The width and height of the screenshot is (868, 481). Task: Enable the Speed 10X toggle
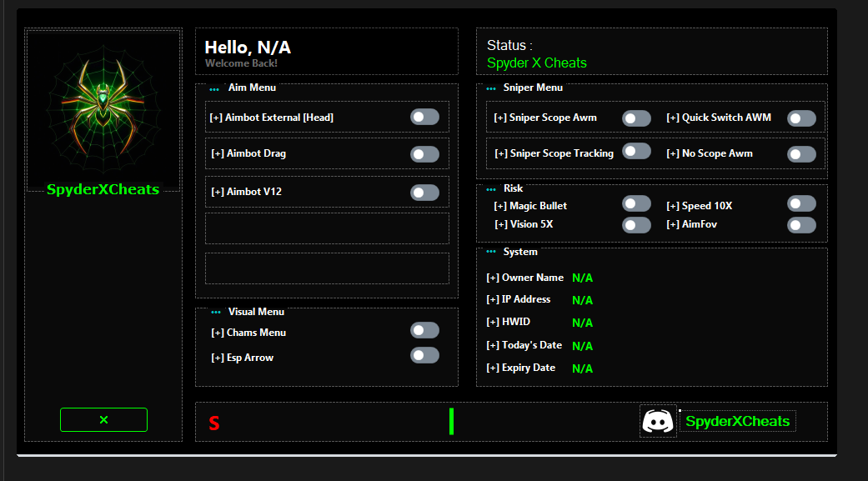(x=801, y=204)
